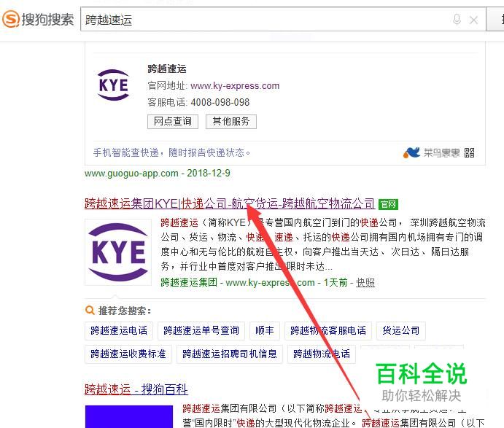Image resolution: width=504 pixels, height=428 pixels.
Task: Select suggestion 跨越物流客服电话
Action: click(x=328, y=330)
